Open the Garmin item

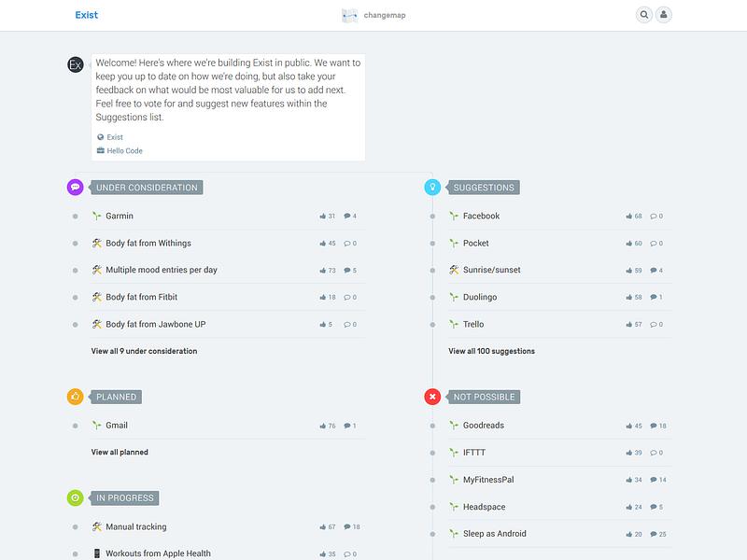pyautogui.click(x=120, y=217)
